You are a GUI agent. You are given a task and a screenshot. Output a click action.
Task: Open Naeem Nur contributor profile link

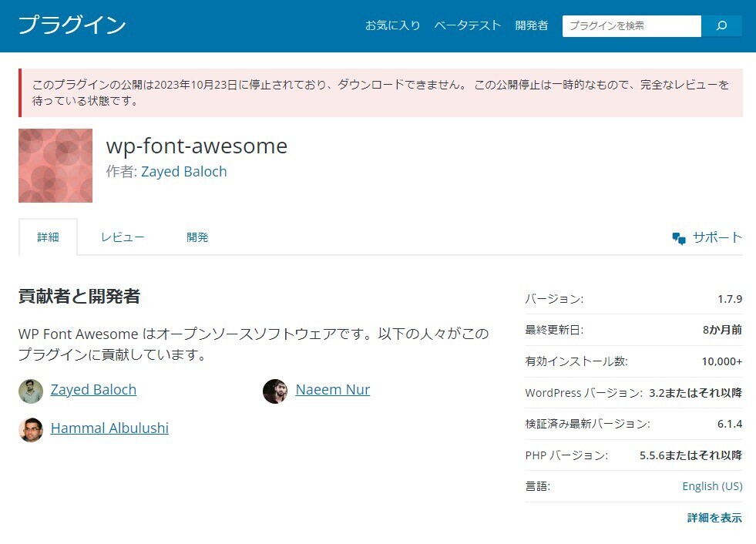tap(333, 390)
